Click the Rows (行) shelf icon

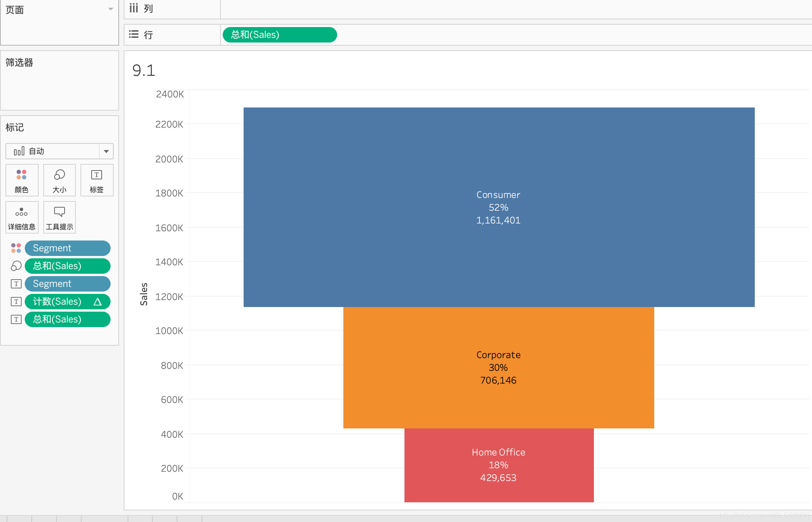(x=134, y=34)
